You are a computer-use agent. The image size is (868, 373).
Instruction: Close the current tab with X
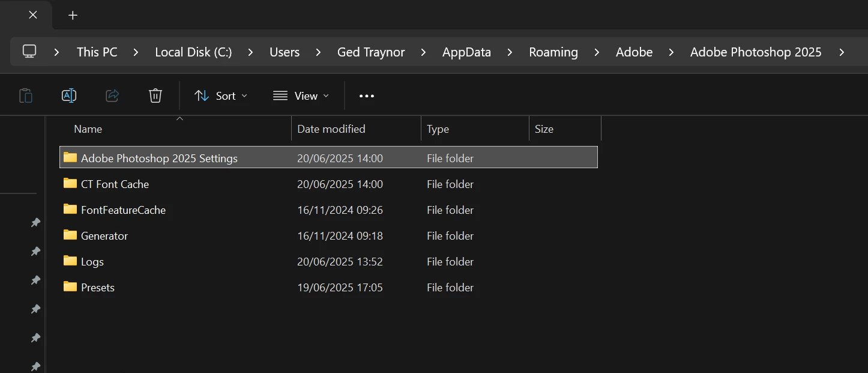pos(33,14)
